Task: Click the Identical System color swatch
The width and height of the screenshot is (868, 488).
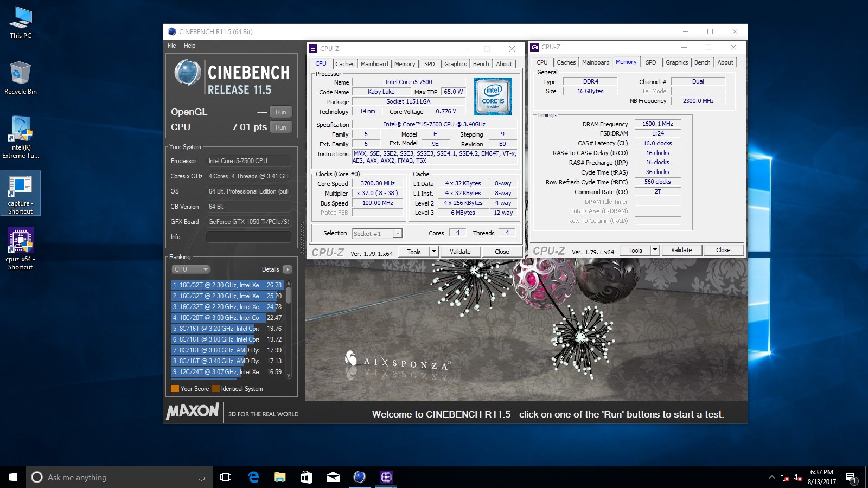Action: (x=215, y=389)
